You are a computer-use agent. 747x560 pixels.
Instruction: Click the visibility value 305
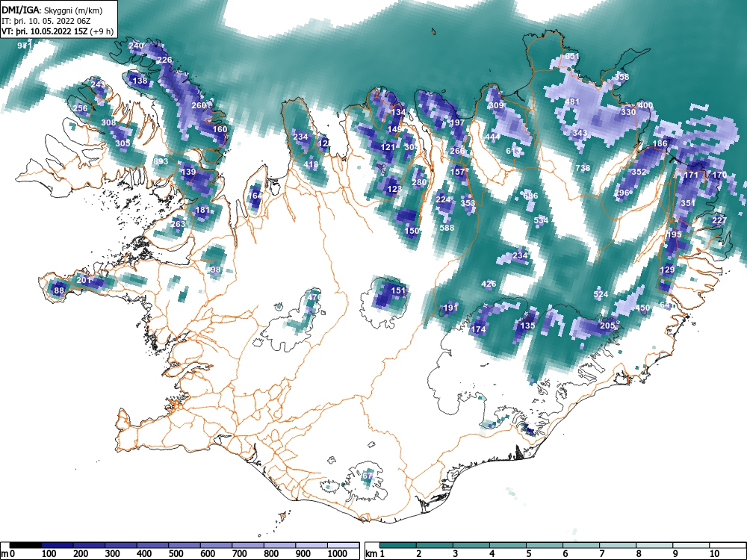(123, 143)
